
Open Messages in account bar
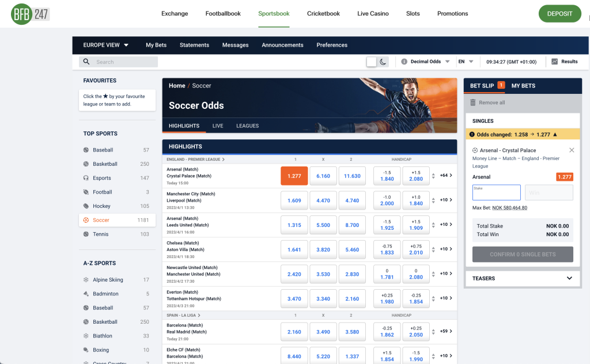point(235,45)
